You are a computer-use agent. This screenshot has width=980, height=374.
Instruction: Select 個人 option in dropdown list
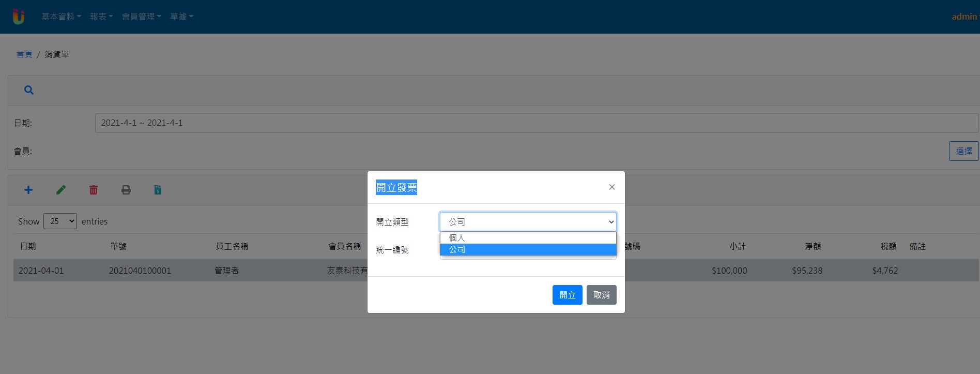[x=528, y=238]
